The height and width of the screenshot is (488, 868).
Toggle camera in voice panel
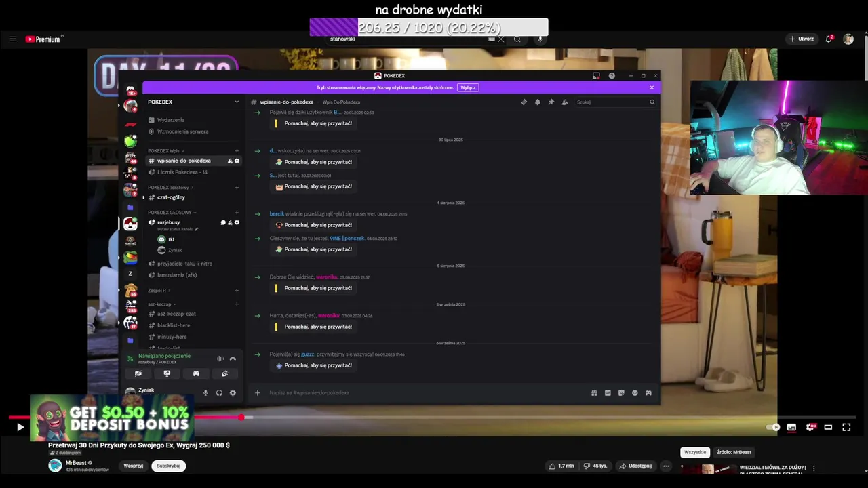click(138, 373)
